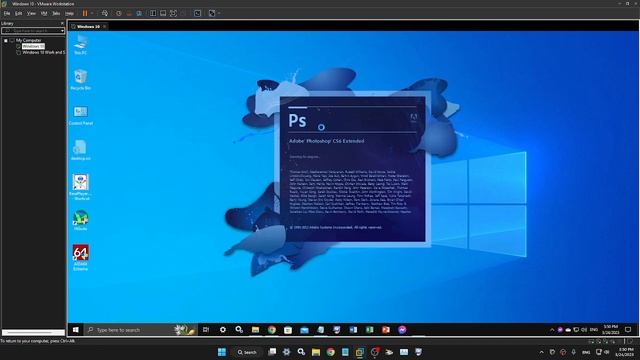Click the Show or Hide Library icon
Screen dimensions: 640x360
coord(153,13)
